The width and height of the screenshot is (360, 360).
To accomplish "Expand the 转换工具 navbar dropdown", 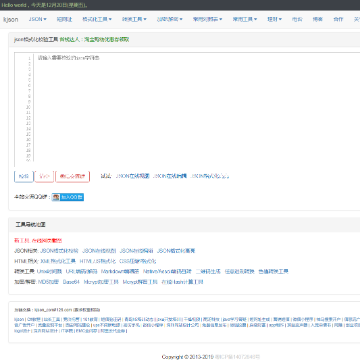I will tap(134, 19).
